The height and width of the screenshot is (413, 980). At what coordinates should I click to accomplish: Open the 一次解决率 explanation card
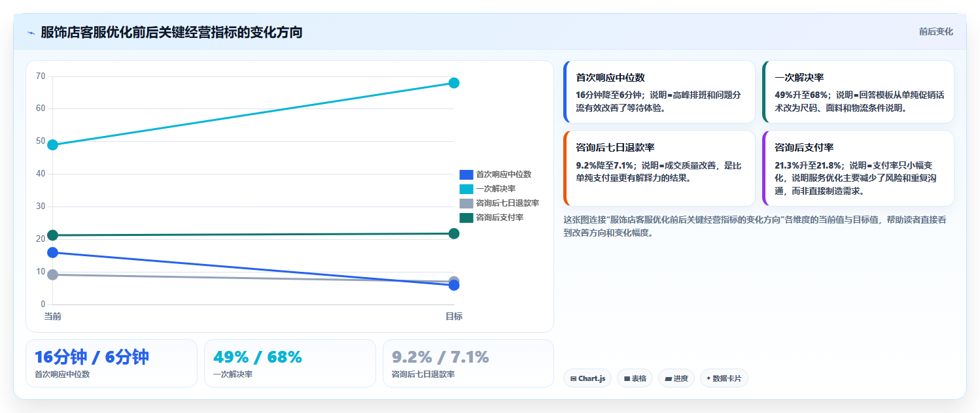click(858, 92)
